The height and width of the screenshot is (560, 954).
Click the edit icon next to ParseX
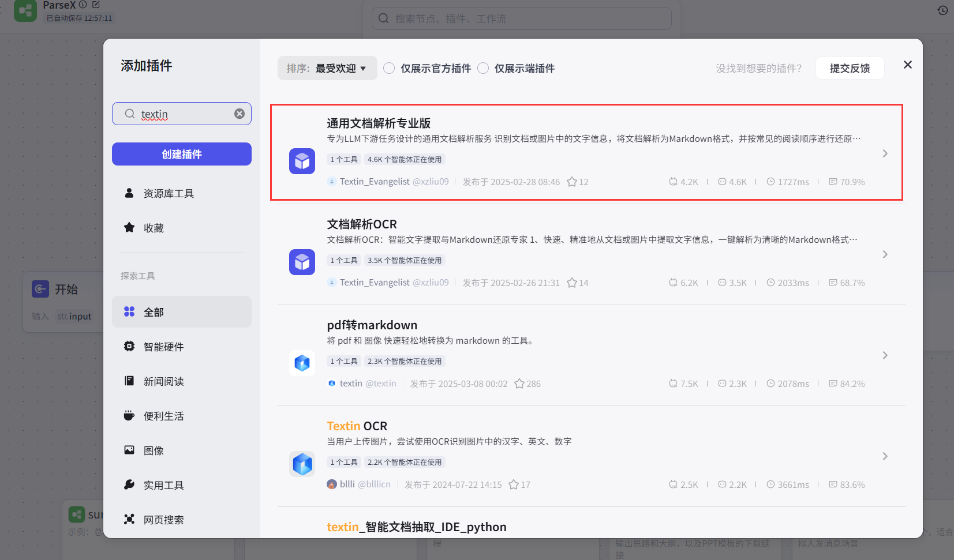pyautogui.click(x=96, y=5)
